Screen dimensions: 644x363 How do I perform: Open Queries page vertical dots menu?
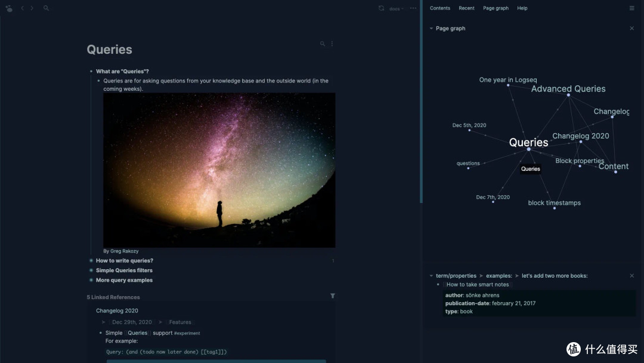click(332, 44)
